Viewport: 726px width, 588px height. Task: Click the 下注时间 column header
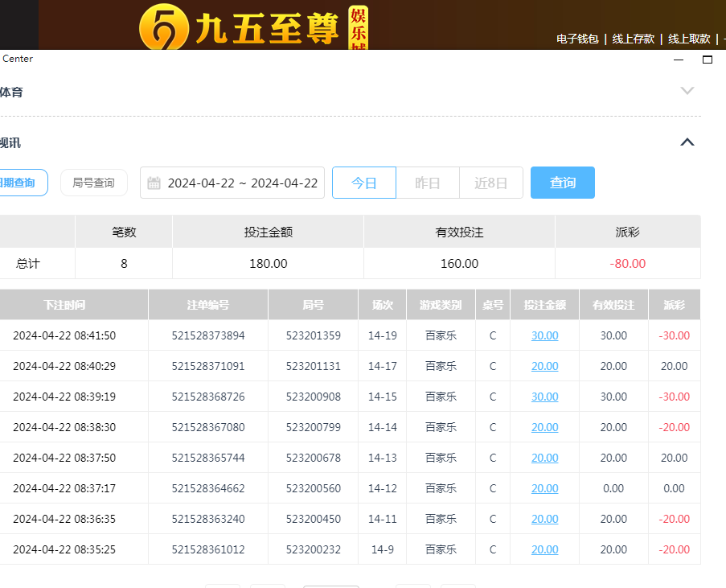point(64,305)
